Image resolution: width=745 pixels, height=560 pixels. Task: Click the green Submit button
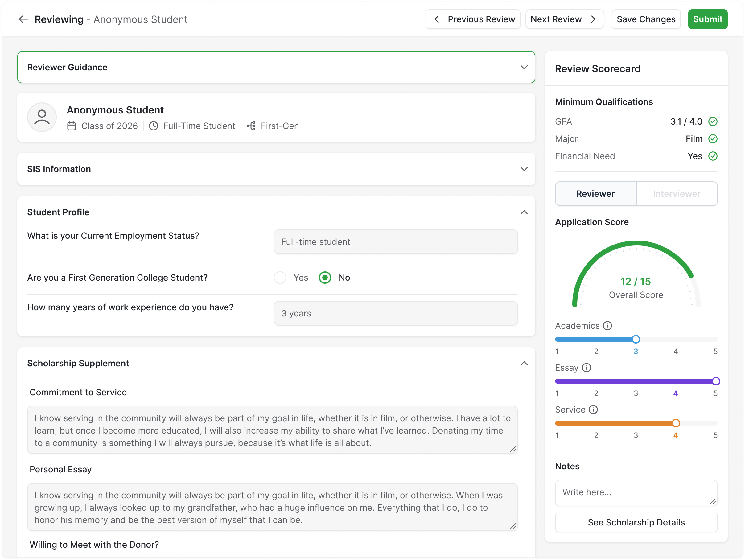pos(707,19)
